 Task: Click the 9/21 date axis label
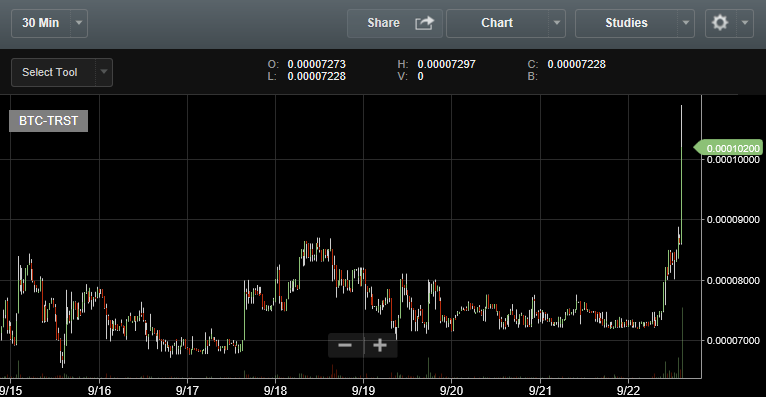click(540, 391)
